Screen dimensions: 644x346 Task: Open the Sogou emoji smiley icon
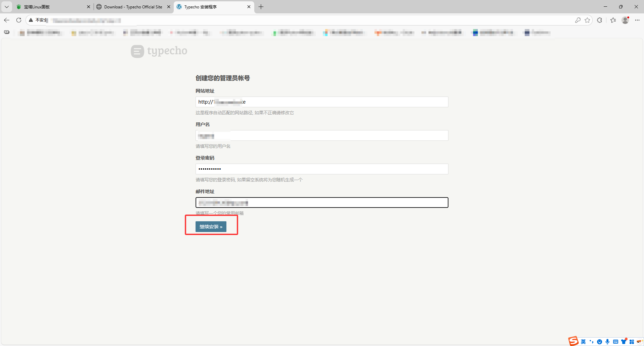599,342
